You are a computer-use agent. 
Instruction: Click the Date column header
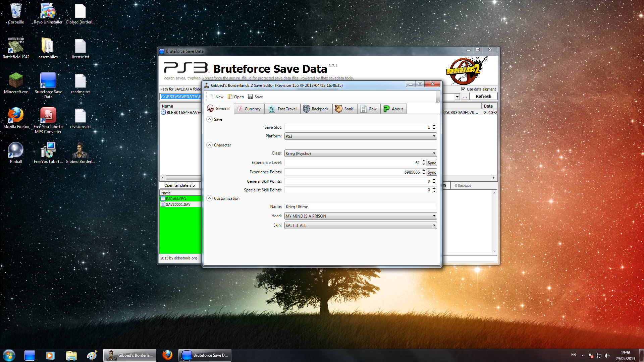pos(489,106)
